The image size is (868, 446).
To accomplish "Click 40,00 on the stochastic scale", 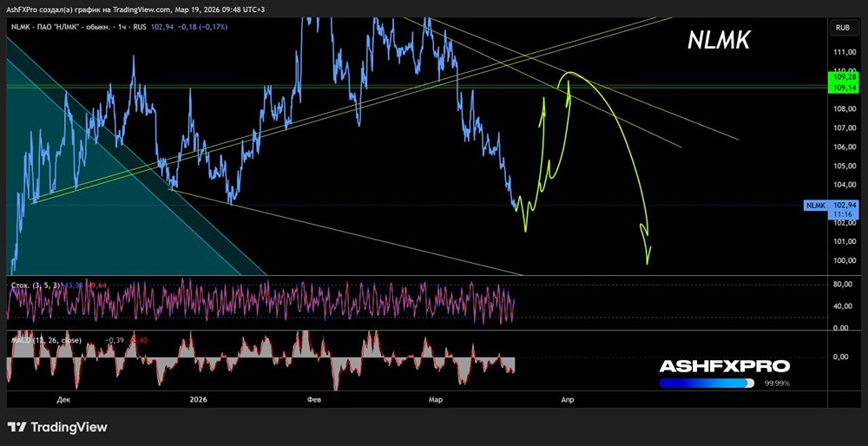I will tap(842, 306).
